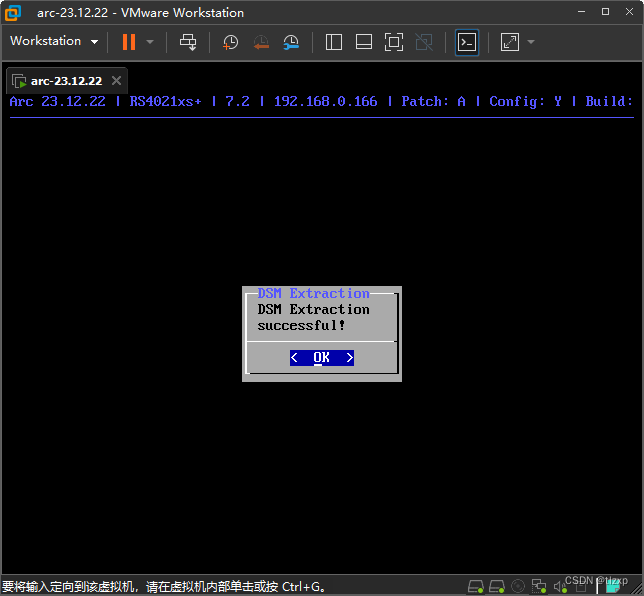
Task: Click the RS4021xs+ model text
Action: click(x=166, y=101)
